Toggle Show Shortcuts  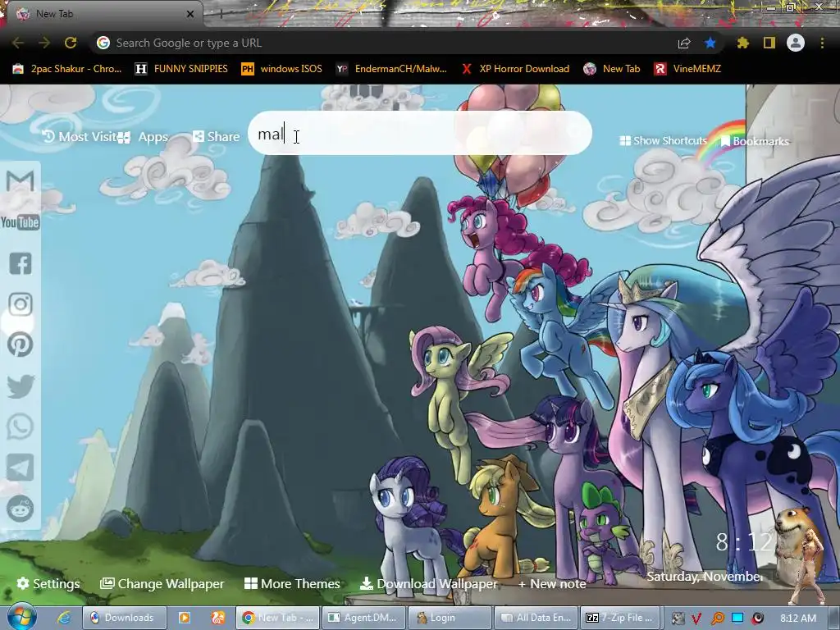663,140
